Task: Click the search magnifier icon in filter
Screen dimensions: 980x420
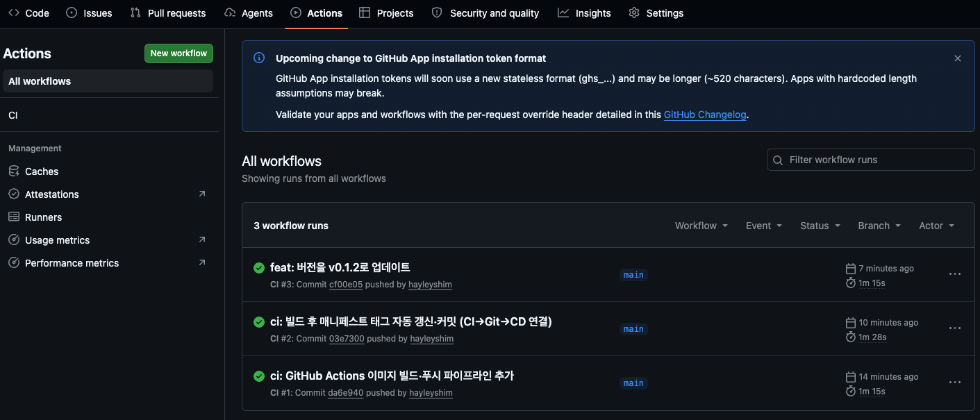Action: click(x=778, y=160)
